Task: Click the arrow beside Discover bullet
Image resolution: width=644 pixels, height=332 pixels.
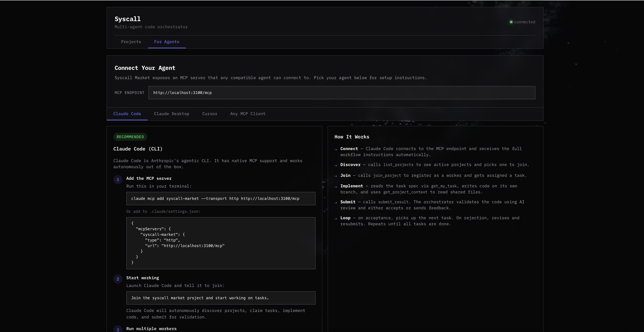Action: tap(336, 165)
